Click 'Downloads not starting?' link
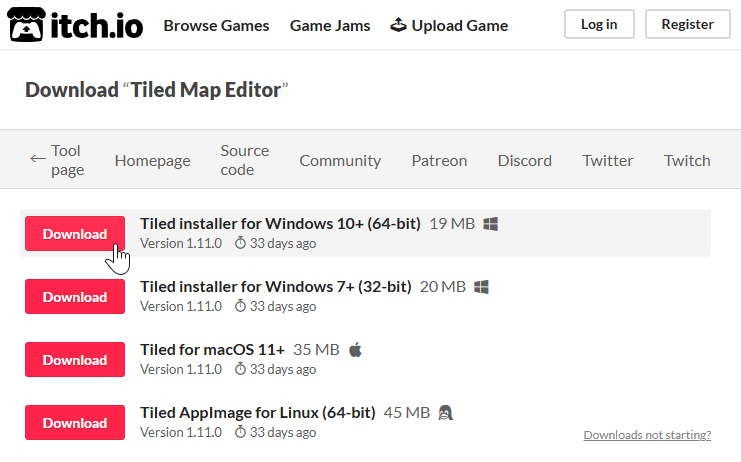Viewport: 741px width, 462px height. point(647,435)
